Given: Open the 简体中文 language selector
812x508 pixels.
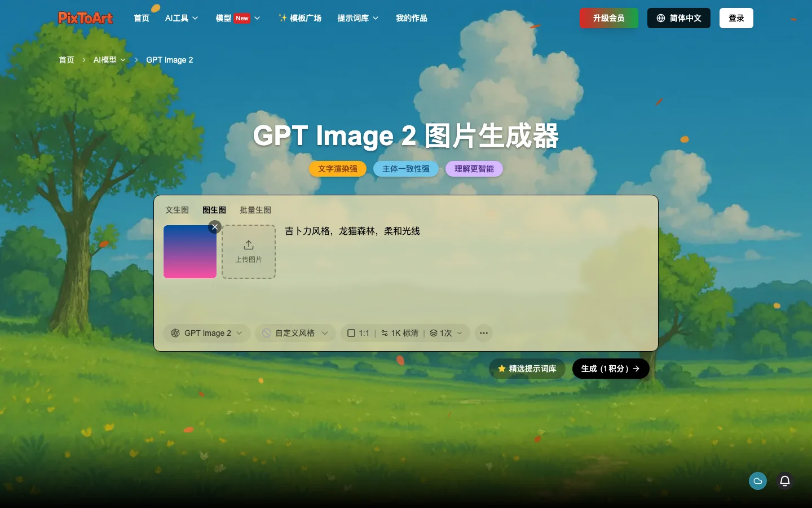Looking at the screenshot, I should click(x=679, y=18).
